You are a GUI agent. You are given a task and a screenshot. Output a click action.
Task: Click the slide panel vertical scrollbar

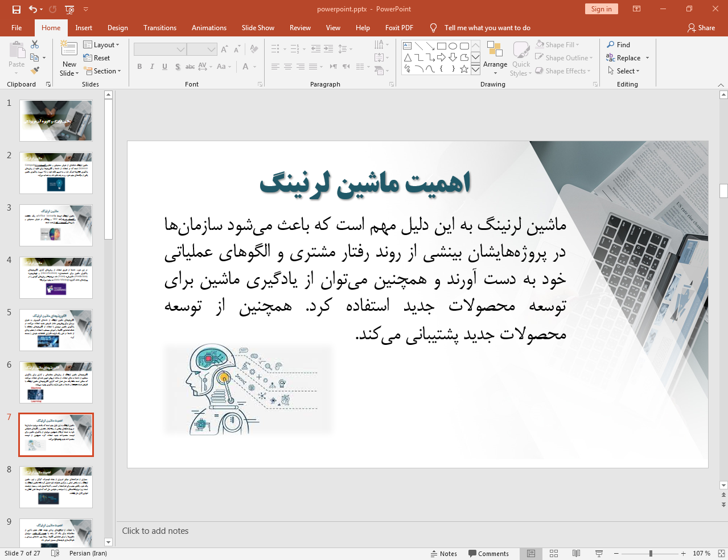(108, 171)
